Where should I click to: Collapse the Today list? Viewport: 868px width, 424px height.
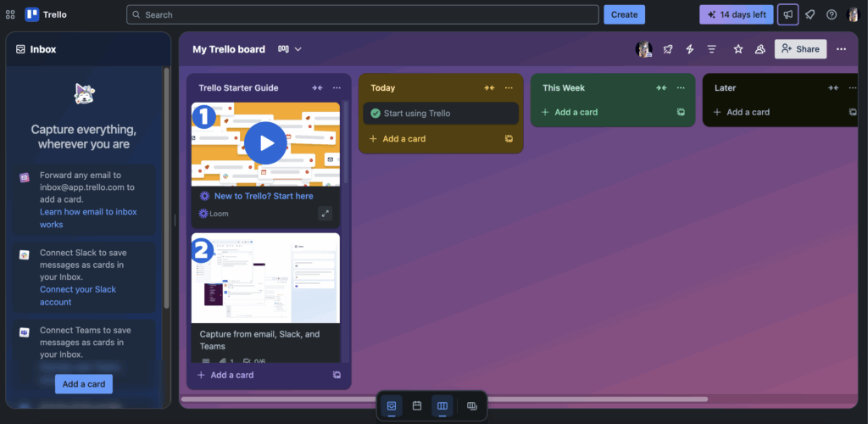pyautogui.click(x=489, y=88)
